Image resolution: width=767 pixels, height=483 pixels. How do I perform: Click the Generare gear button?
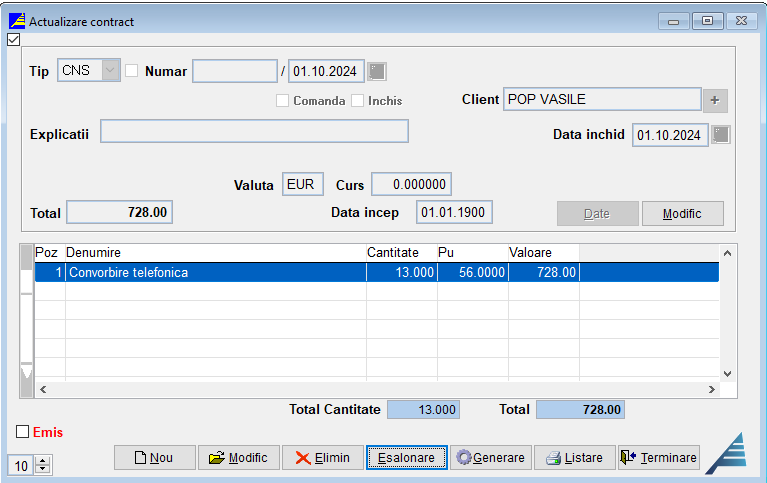pyautogui.click(x=490, y=458)
